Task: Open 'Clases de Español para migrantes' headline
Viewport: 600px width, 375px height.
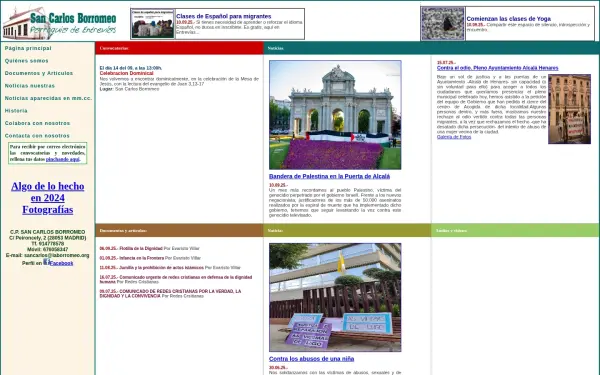Action: (223, 16)
